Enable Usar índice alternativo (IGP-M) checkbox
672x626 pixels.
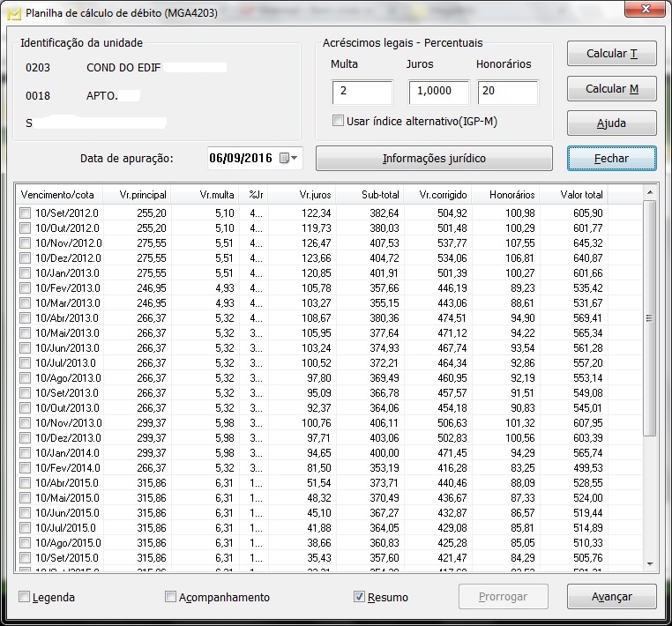click(339, 121)
